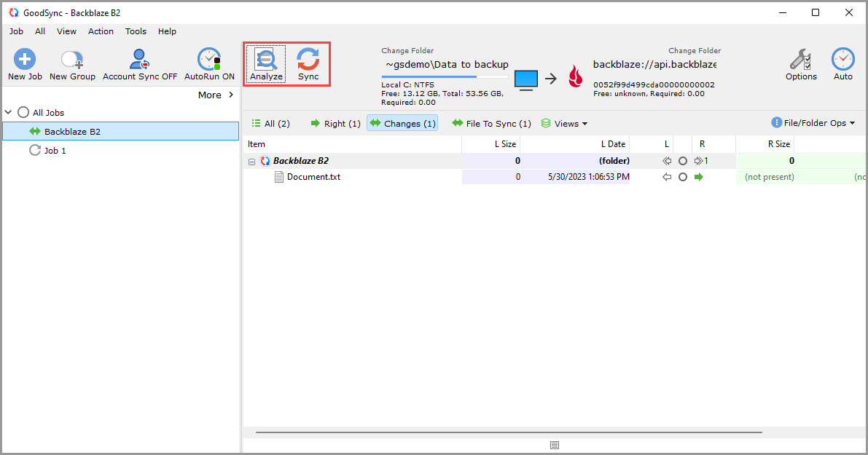
Task: Click the sync direction arrow between folders
Action: tap(551, 79)
